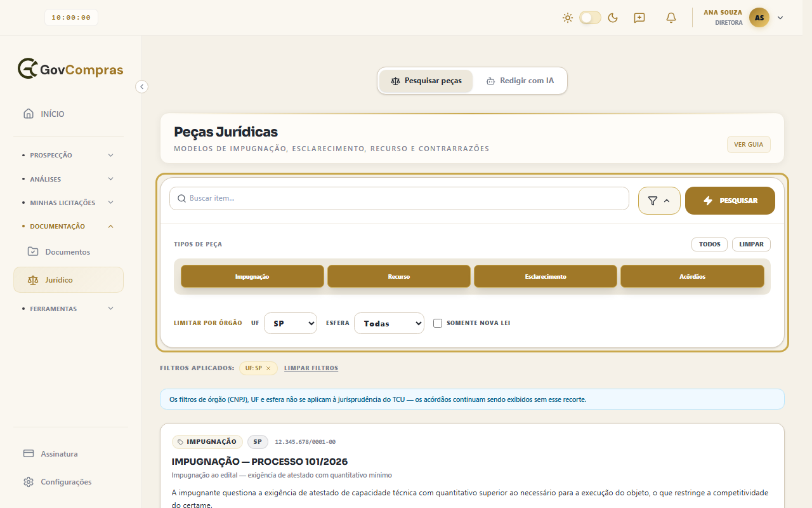Open the UF dropdown showing SP
This screenshot has height=508, width=812.
pyautogui.click(x=291, y=323)
